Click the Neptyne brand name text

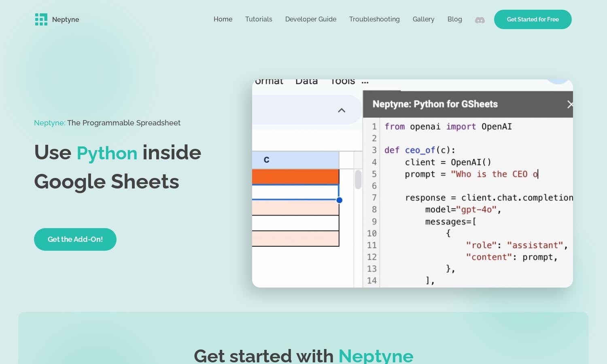click(66, 19)
